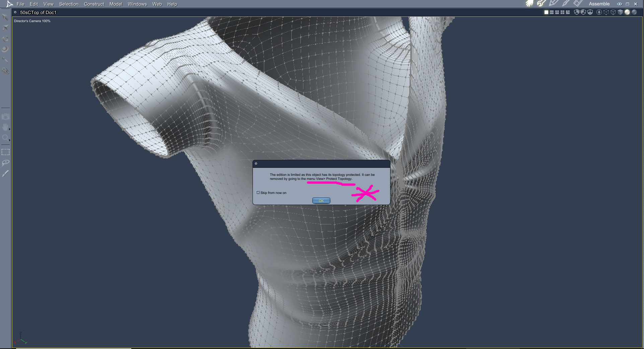Open the wrench Model room
Viewport: 644px width, 349px height.
pos(541,3)
